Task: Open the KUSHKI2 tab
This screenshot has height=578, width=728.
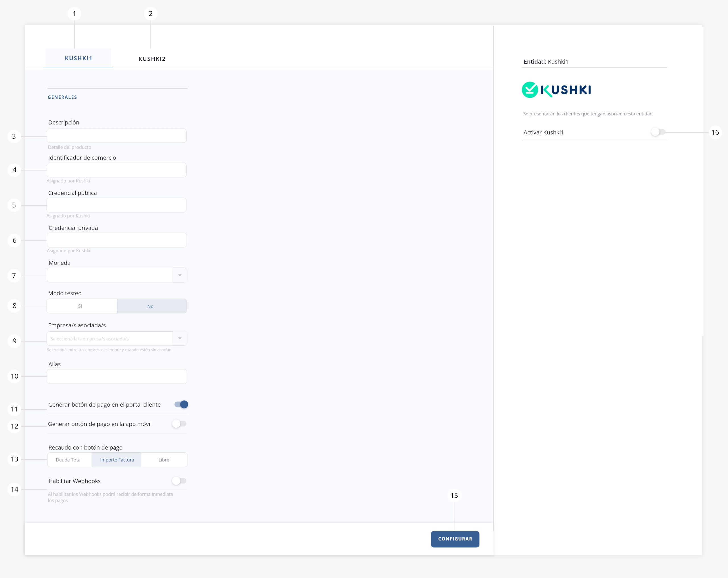Action: (152, 59)
